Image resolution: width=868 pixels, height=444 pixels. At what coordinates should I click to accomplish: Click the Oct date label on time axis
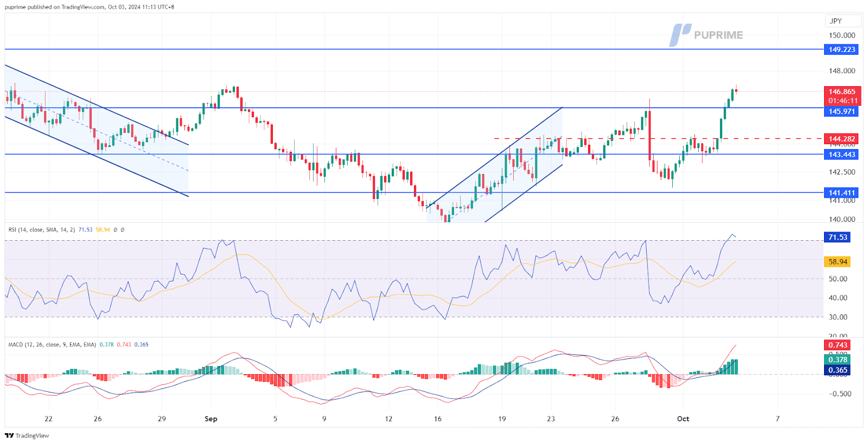point(683,419)
